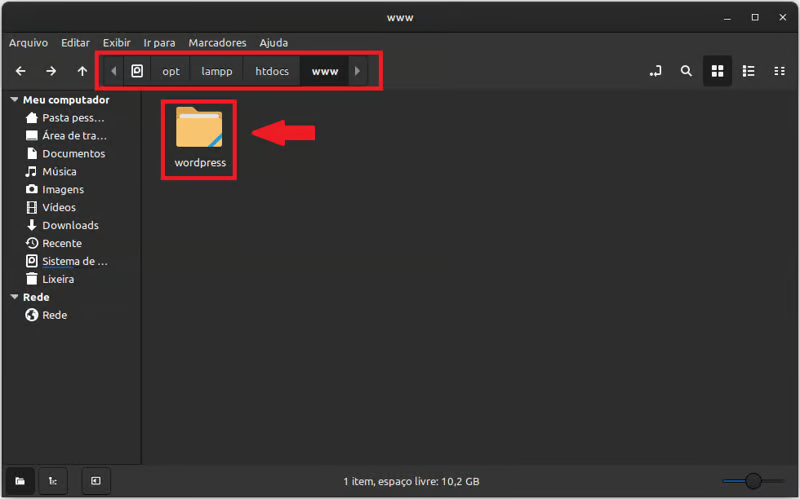This screenshot has width=800, height=499.
Task: Select the www path segment
Action: coord(325,71)
